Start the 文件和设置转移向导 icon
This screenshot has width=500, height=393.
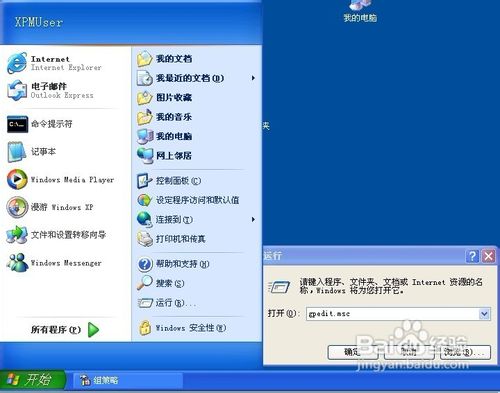17,235
